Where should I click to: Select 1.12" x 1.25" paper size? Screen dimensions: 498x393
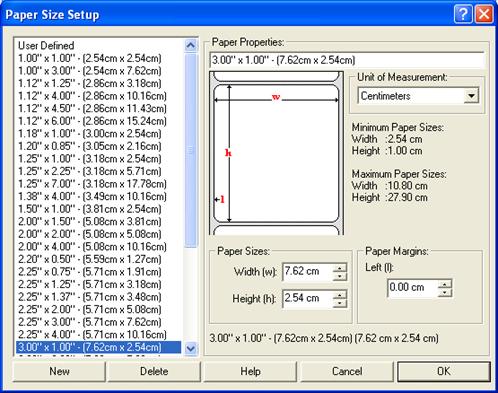(99, 83)
